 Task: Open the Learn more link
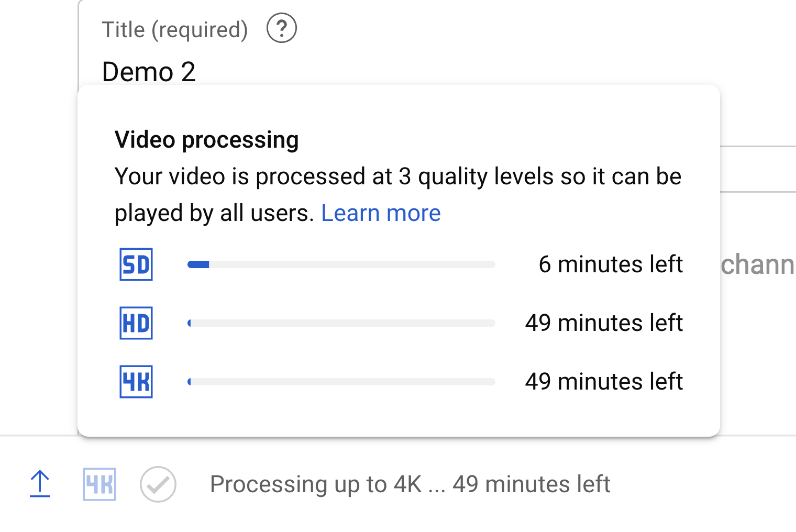381,213
